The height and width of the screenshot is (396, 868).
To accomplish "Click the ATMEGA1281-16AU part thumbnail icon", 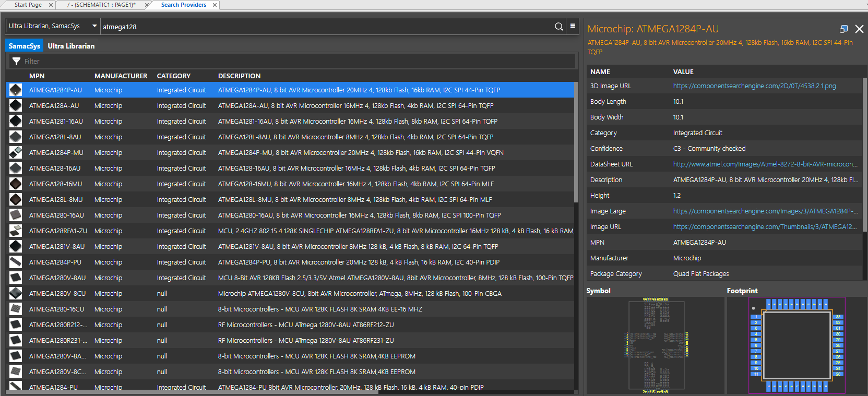I will coord(16,121).
